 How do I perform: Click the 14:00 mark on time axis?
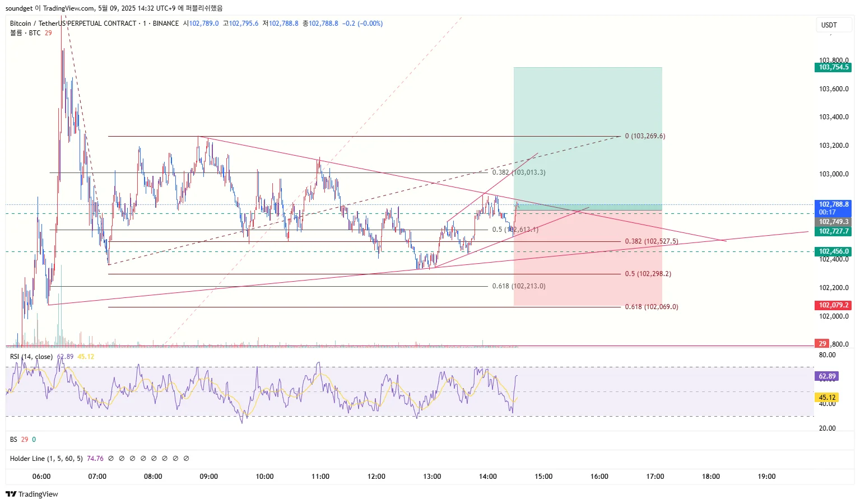pyautogui.click(x=488, y=477)
